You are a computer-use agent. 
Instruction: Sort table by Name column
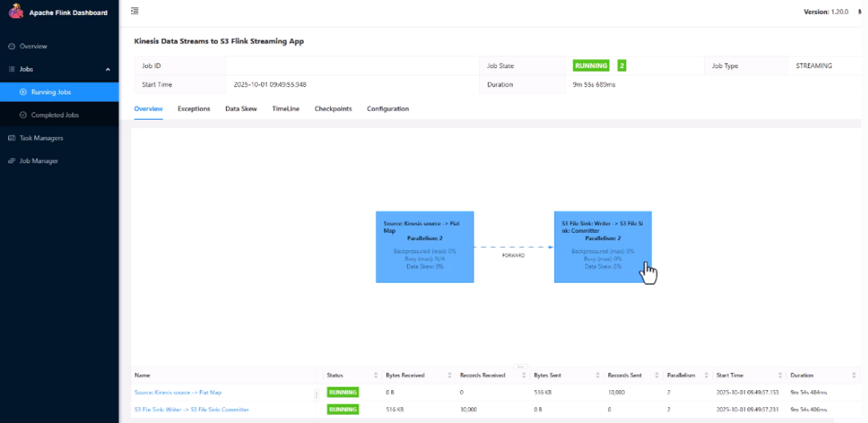click(x=142, y=375)
